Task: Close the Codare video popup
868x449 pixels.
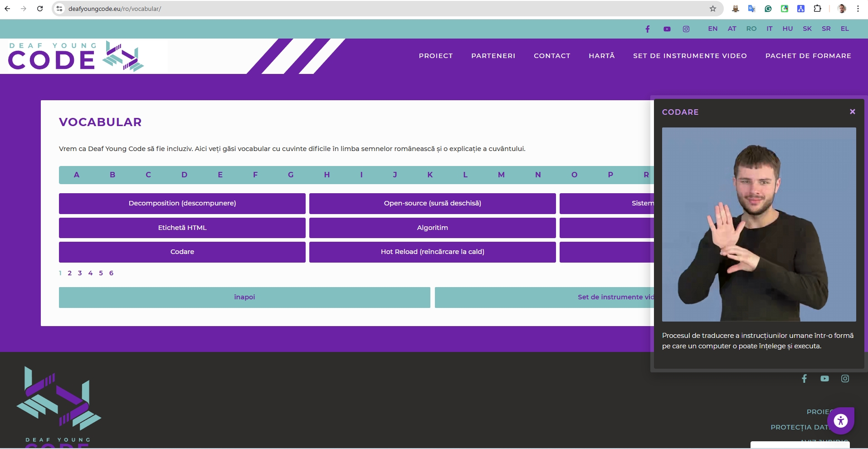Action: click(x=852, y=112)
